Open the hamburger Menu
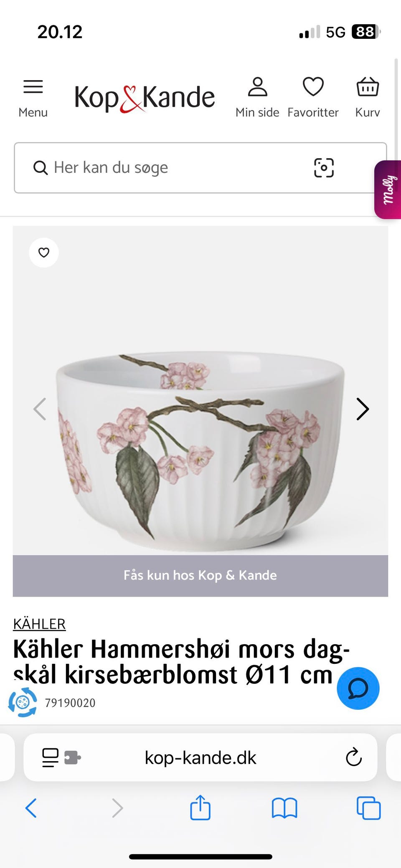Screen dimensions: 401x868 click(x=33, y=98)
